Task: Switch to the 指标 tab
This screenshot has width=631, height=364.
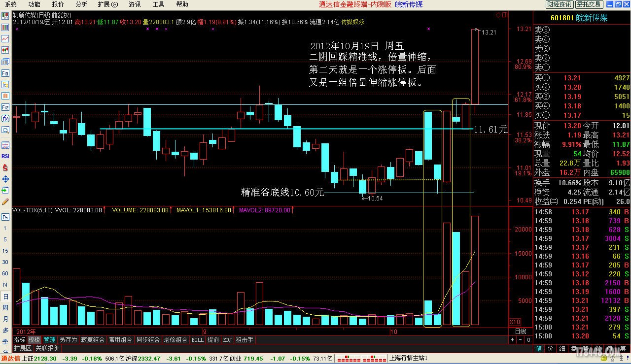Action: point(20,340)
